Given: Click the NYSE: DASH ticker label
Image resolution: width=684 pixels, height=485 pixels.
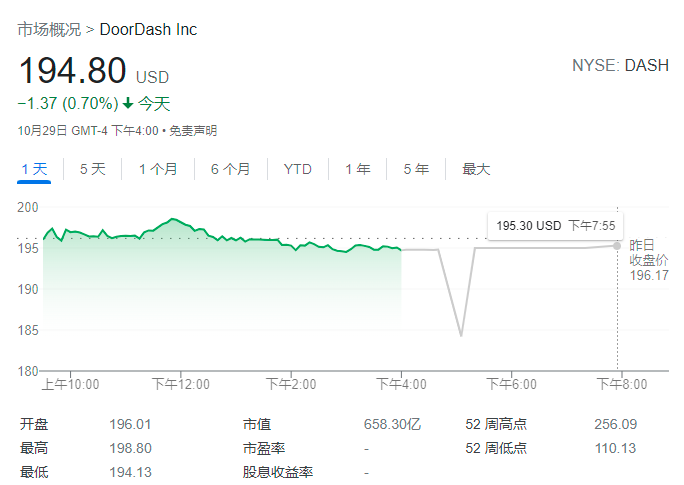Looking at the screenshot, I should tap(620, 66).
